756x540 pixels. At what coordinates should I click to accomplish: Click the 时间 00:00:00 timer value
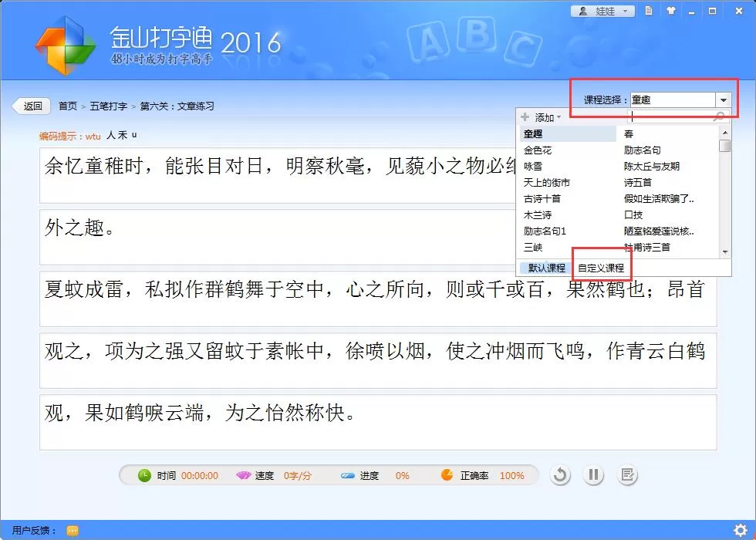[x=200, y=476]
